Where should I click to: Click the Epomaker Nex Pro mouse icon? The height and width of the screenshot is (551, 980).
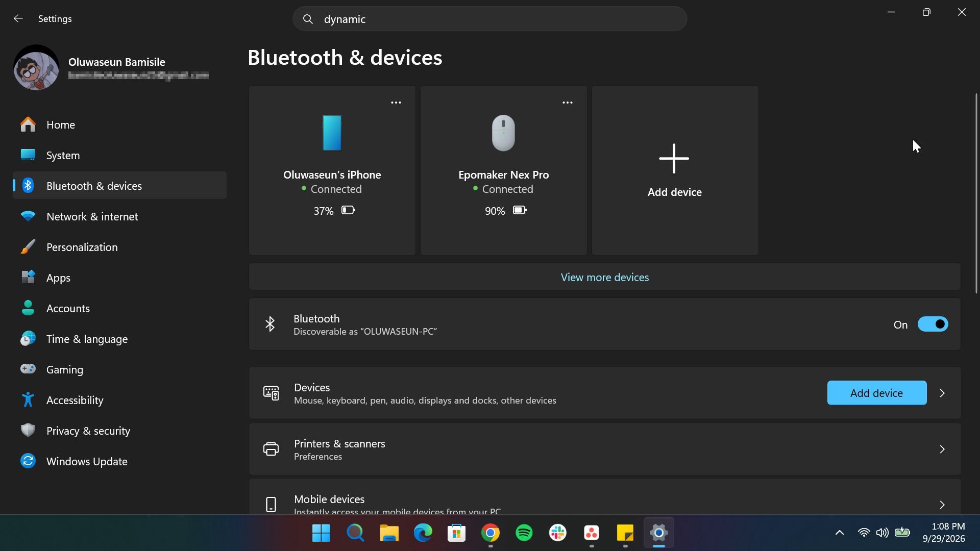(x=503, y=133)
